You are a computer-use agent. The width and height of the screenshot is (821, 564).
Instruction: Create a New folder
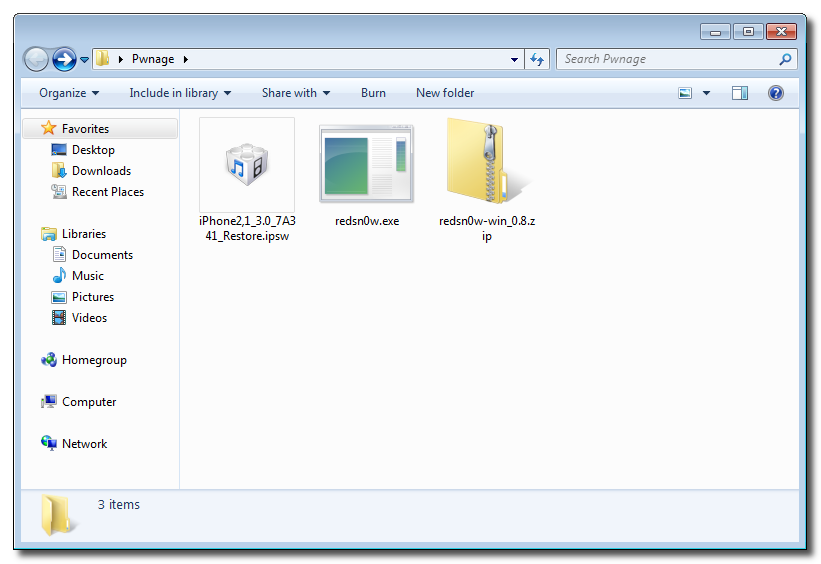445,93
